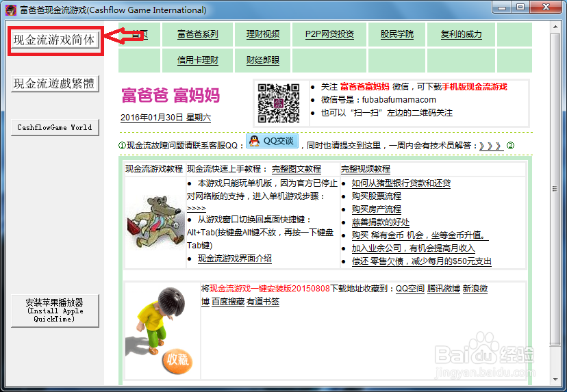The image size is (567, 392).
Task: Click 安装苹果播放器 Install Apple QuickTime button
Action: pyautogui.click(x=55, y=311)
